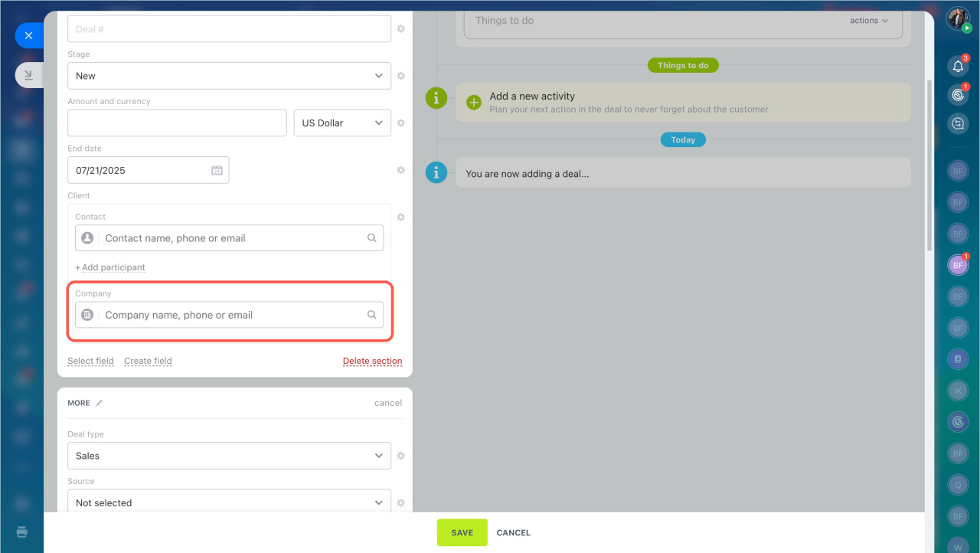Click the pencil icon beside MORE heading
The image size is (980, 553).
[99, 403]
